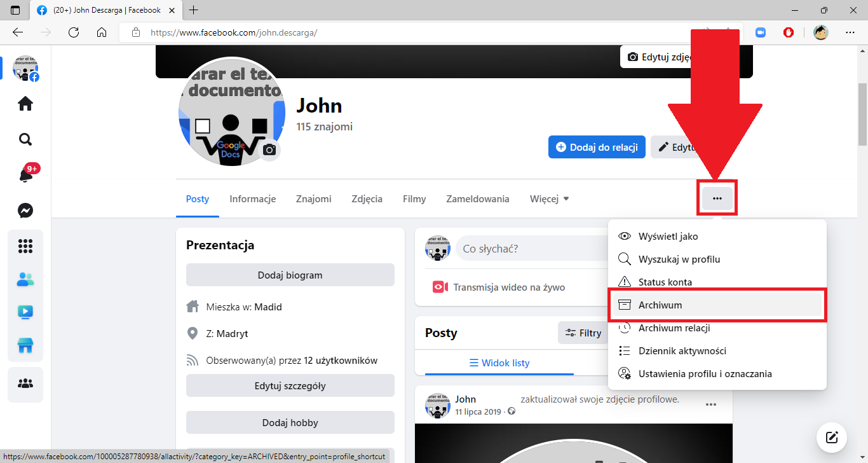
Task: Click the avatar beside Co słychać?
Action: click(x=438, y=249)
